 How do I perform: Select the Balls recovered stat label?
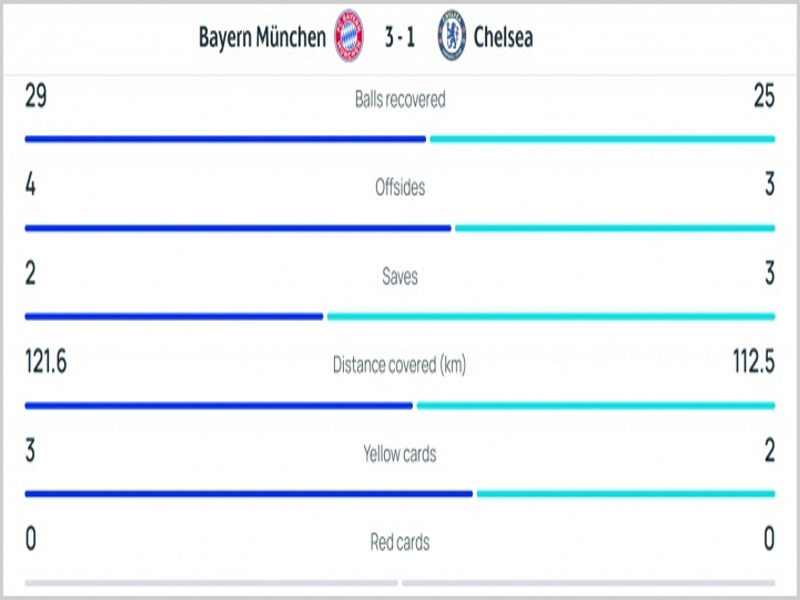tap(400, 99)
